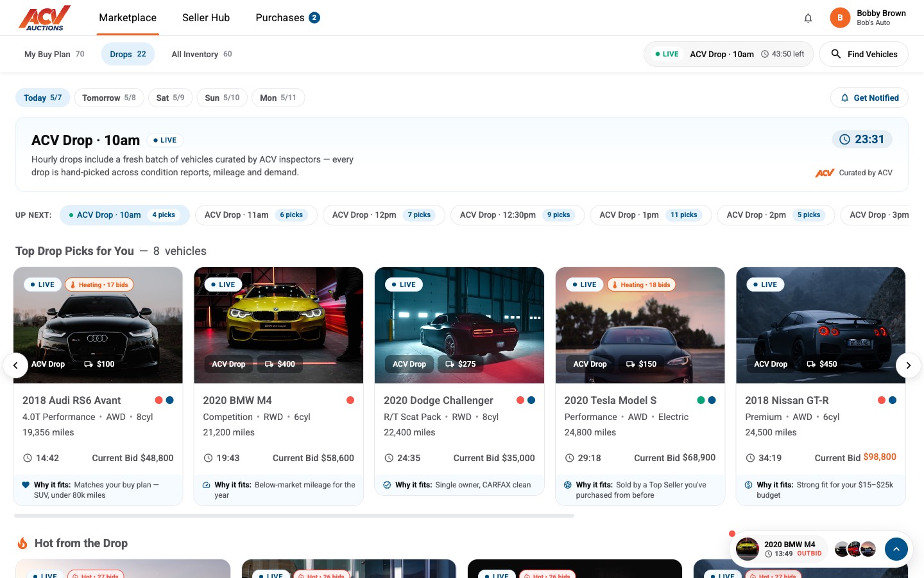Select the ACV Drop 12:30pm chip
The width and height of the screenshot is (924, 578).
tap(517, 215)
